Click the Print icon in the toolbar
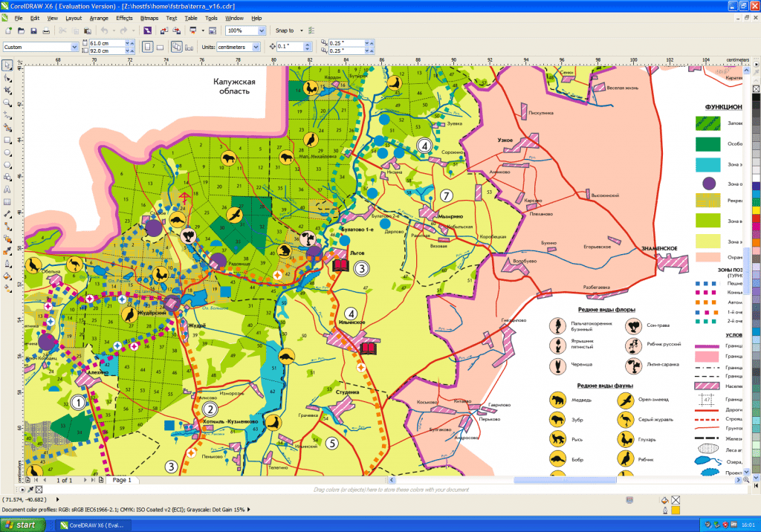 pos(46,31)
